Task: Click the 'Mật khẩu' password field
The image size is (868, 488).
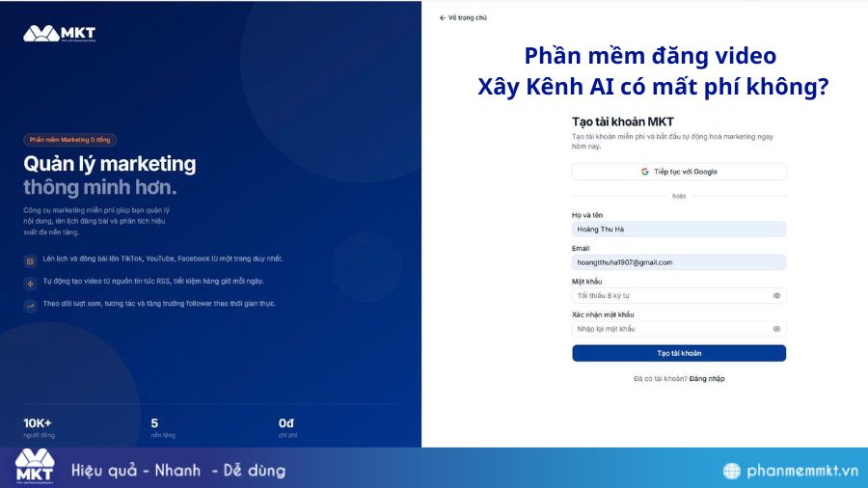Action: [x=679, y=295]
